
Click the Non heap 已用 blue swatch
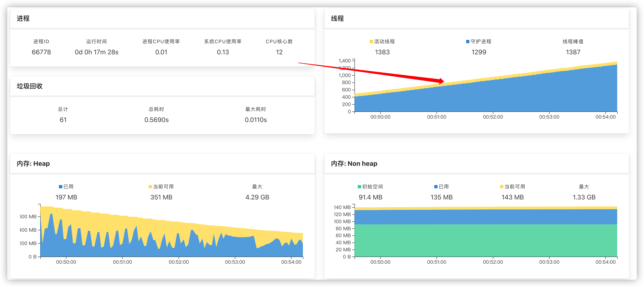436,187
